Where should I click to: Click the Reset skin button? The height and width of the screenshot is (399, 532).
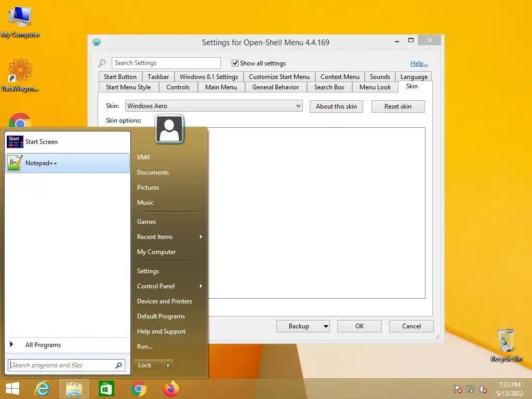pyautogui.click(x=398, y=107)
